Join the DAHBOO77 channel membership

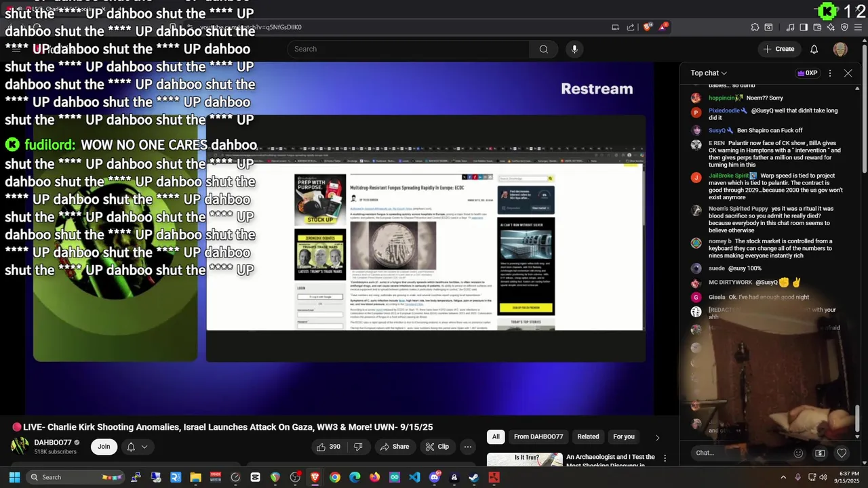tap(104, 447)
